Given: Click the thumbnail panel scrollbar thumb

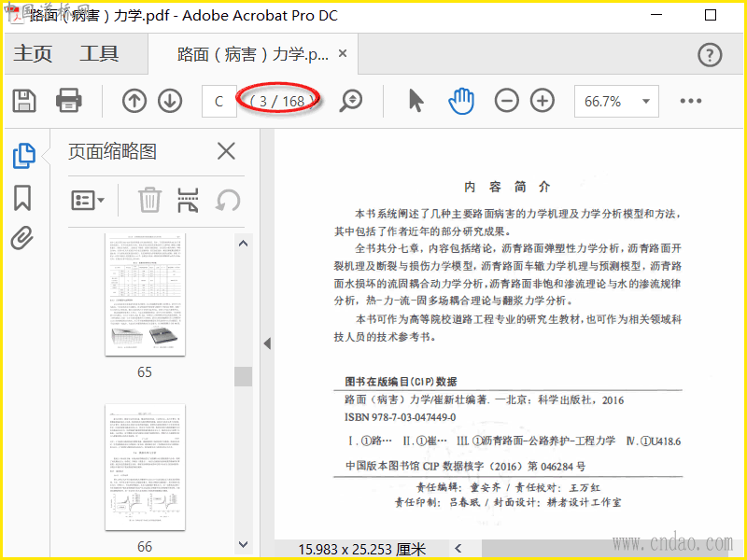Looking at the screenshot, I should (243, 376).
